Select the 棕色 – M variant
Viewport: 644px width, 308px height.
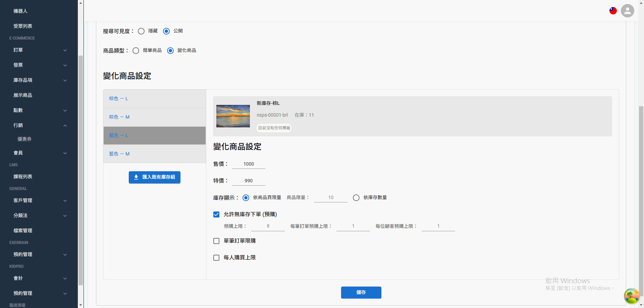pyautogui.click(x=155, y=117)
